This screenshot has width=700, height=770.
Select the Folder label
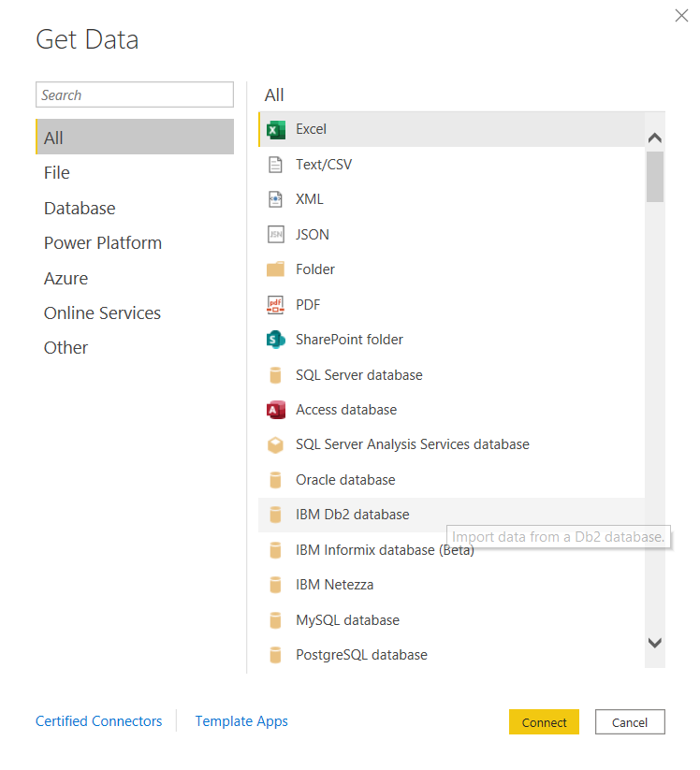pos(314,269)
